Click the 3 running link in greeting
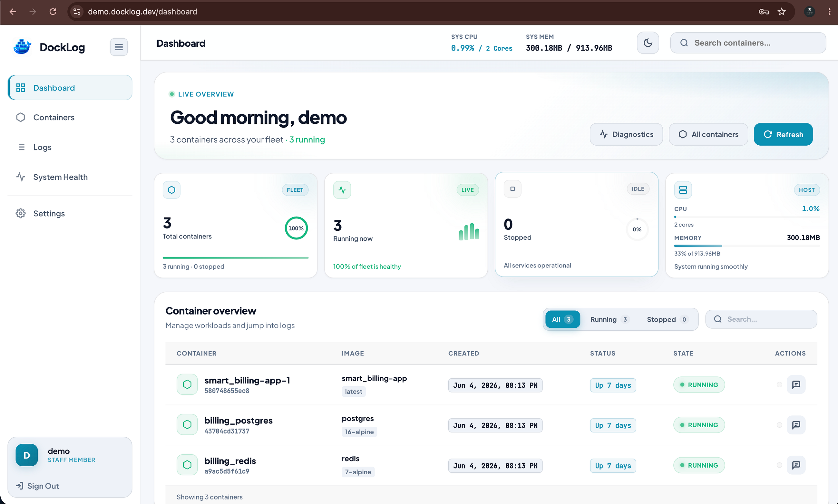Image resolution: width=838 pixels, height=504 pixels. [307, 140]
